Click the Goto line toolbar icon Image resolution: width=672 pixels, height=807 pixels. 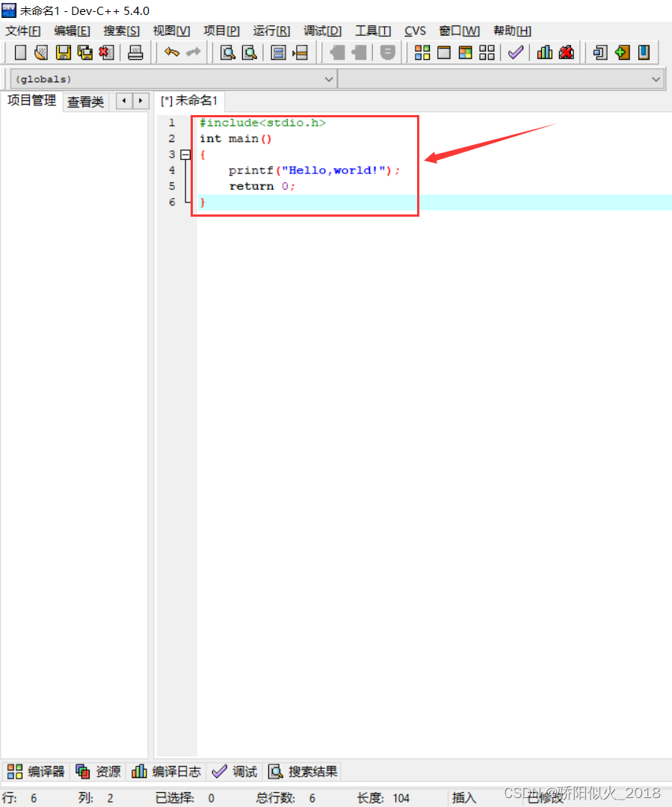click(300, 52)
